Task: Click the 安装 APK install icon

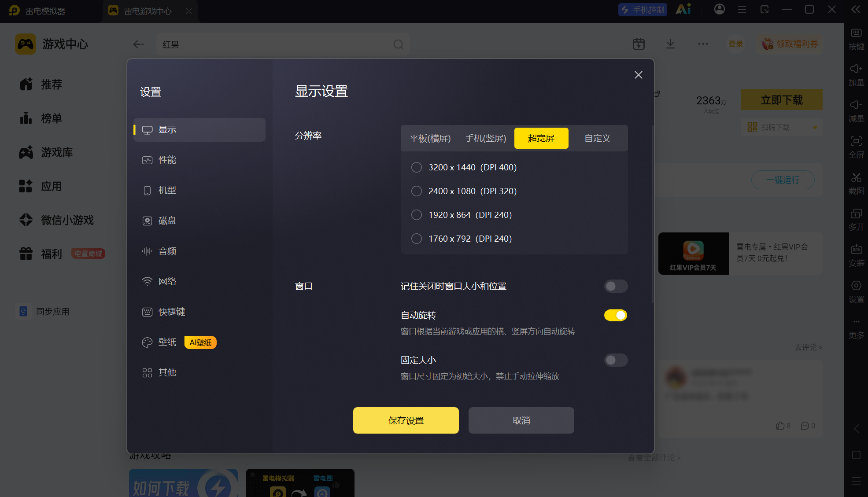Action: [x=856, y=250]
